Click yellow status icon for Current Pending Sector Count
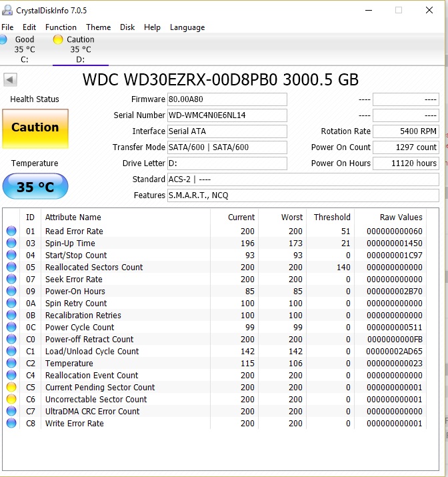 (x=11, y=388)
